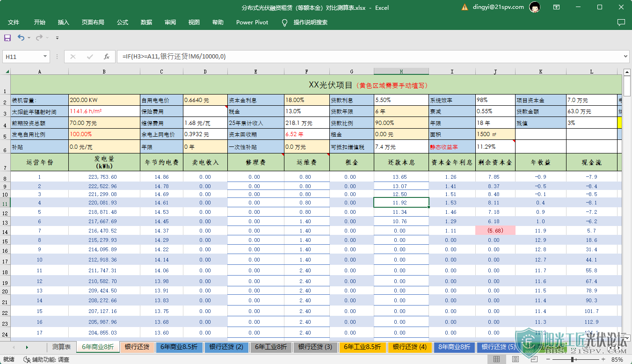Undo the last action
The height and width of the screenshot is (364, 632).
[x=21, y=37]
